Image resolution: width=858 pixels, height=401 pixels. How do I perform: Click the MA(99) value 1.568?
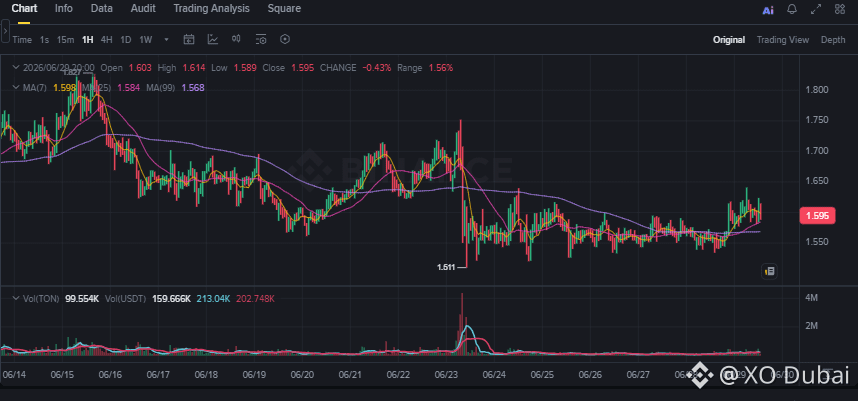point(193,88)
